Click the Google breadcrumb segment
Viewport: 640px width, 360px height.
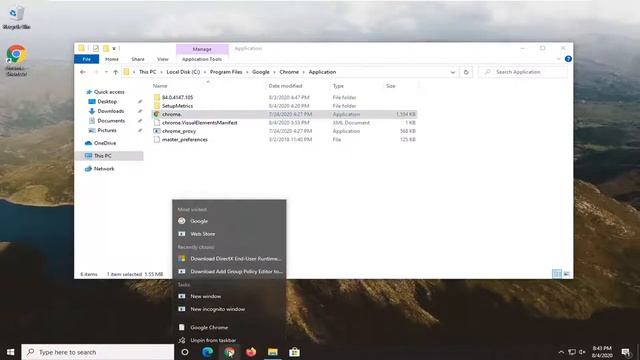pyautogui.click(x=260, y=72)
